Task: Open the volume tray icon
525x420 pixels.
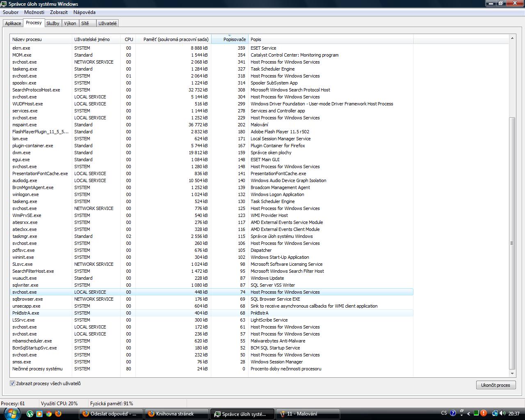Action: 502,413
